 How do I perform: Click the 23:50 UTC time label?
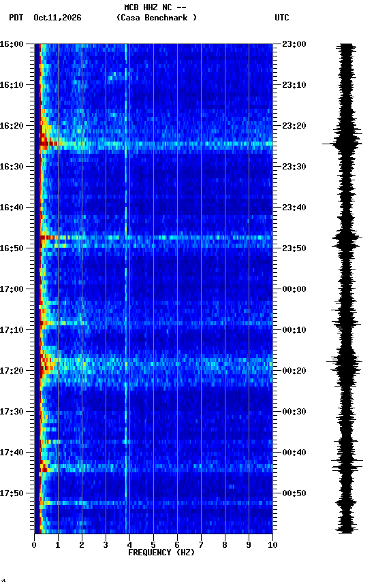coord(294,248)
